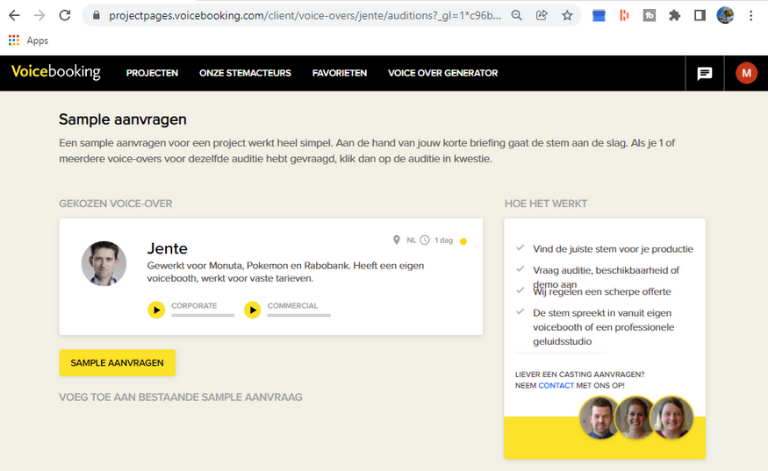The width and height of the screenshot is (768, 471).
Task: Go to Favorieten
Action: (339, 73)
